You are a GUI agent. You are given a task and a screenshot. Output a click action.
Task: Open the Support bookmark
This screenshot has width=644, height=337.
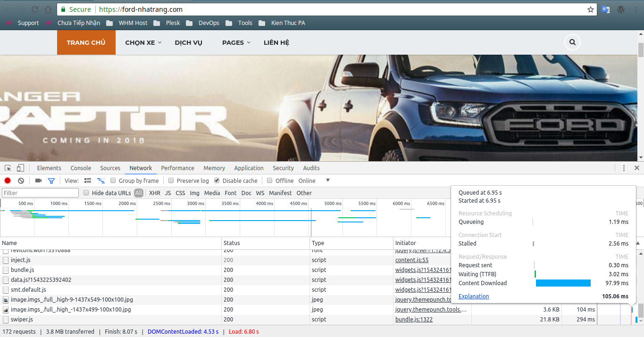point(22,23)
